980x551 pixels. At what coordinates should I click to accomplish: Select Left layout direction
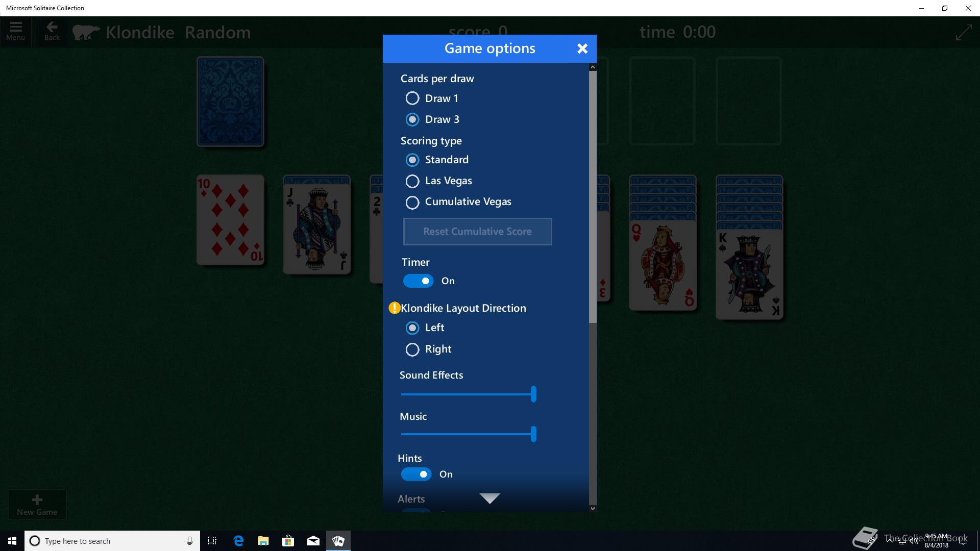425,328
